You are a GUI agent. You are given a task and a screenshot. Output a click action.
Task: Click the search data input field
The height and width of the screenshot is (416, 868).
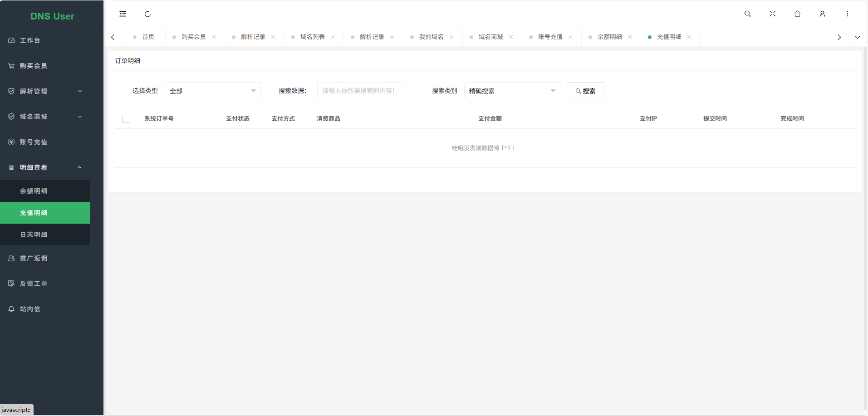(x=360, y=91)
